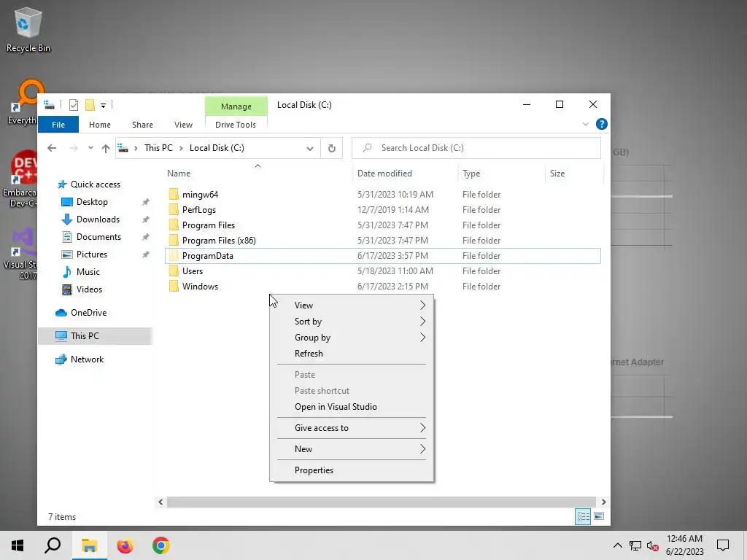Select Network in the navigation pane
The image size is (747, 560).
[x=87, y=359]
